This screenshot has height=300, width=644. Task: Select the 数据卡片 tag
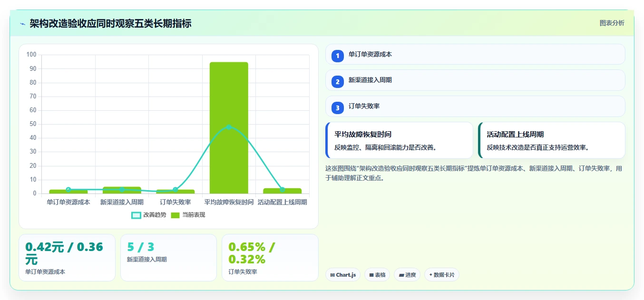click(x=442, y=275)
